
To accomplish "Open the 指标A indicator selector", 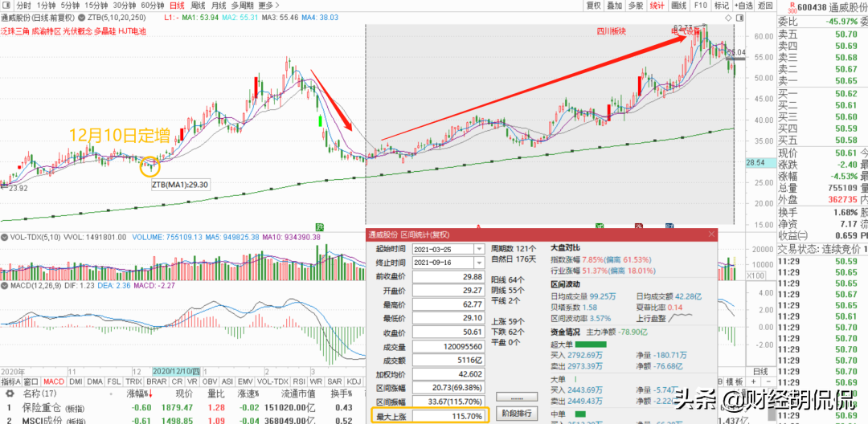I will click(11, 381).
